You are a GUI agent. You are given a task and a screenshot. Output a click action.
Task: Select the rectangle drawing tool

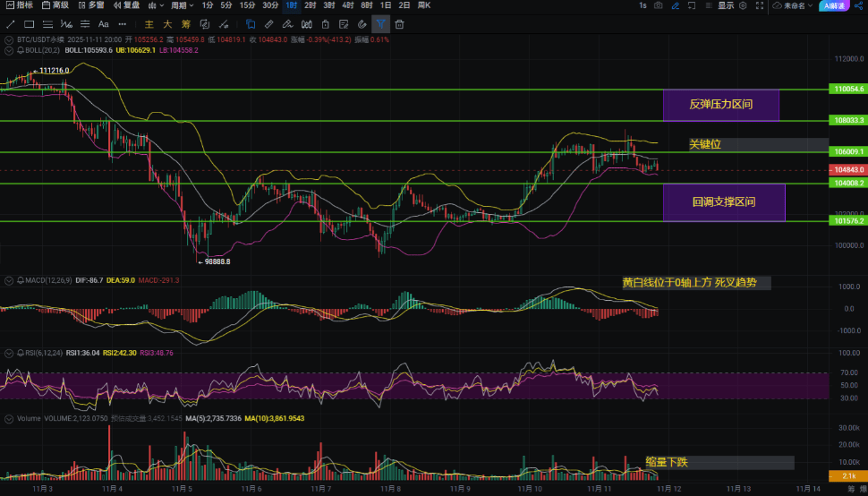click(29, 24)
